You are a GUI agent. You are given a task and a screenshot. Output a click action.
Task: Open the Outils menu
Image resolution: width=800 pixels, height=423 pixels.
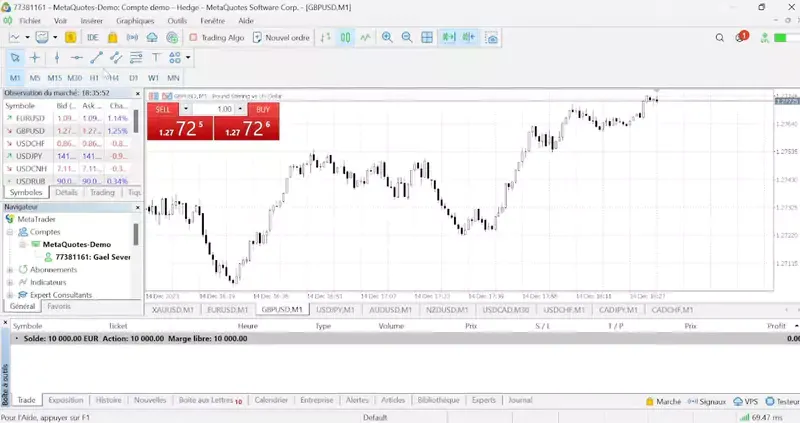pos(177,21)
